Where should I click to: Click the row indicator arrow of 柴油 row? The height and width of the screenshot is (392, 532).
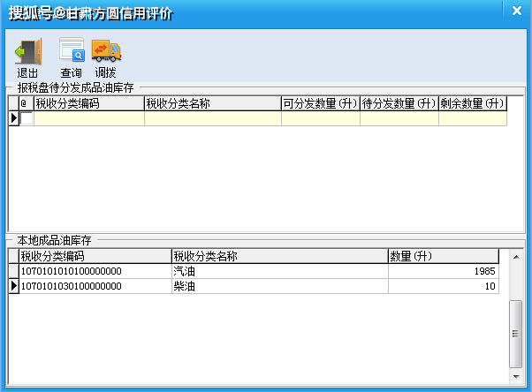[x=13, y=286]
